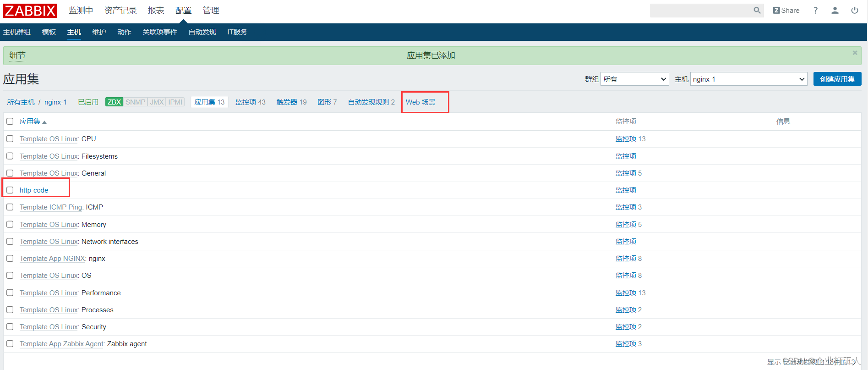This screenshot has height=370, width=868.
Task: Open the 所有主机 breadcrumb link
Action: pos(21,102)
